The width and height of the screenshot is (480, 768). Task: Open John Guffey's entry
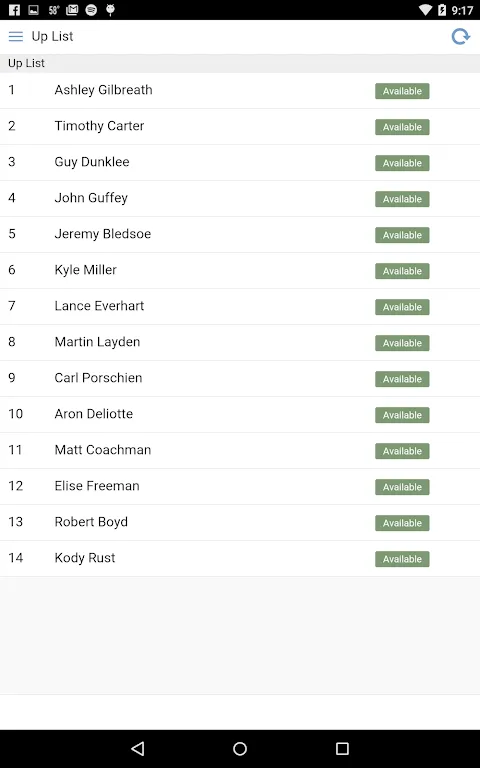point(240,198)
